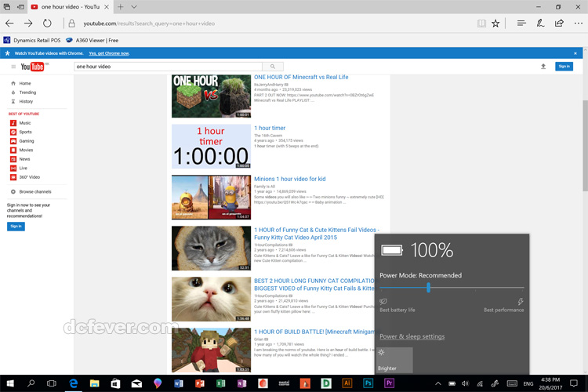Image resolution: width=588 pixels, height=392 pixels.
Task: Open Minecraft vs Real Life video thumbnail
Action: tap(211, 96)
